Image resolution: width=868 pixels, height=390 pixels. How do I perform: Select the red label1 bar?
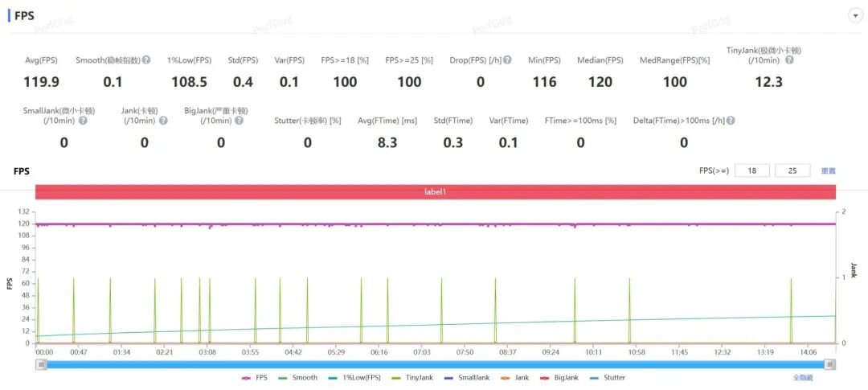[x=435, y=191]
